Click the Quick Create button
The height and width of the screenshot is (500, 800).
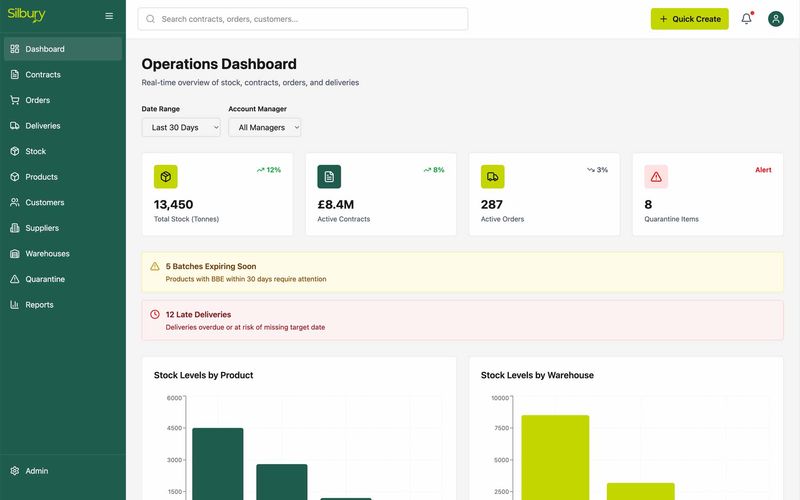[x=689, y=19]
